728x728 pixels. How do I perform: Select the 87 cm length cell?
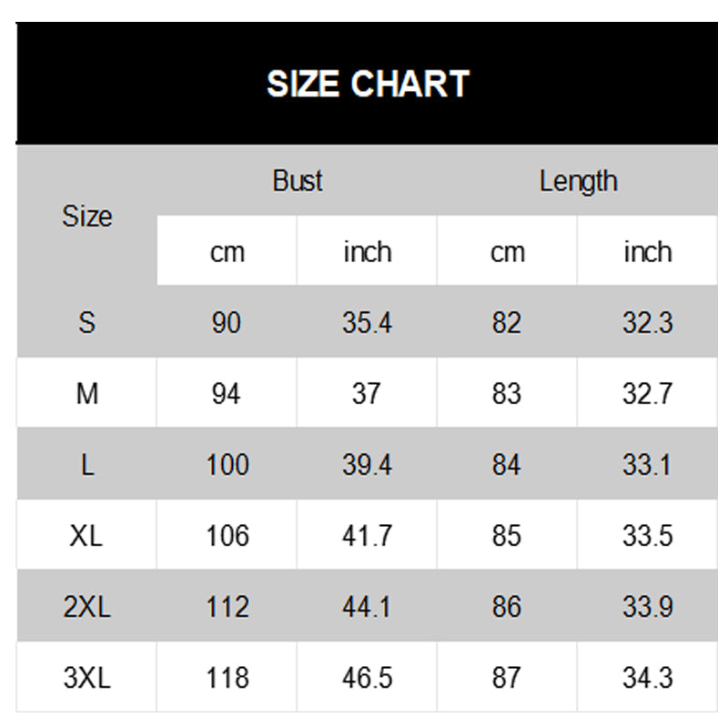point(507,677)
